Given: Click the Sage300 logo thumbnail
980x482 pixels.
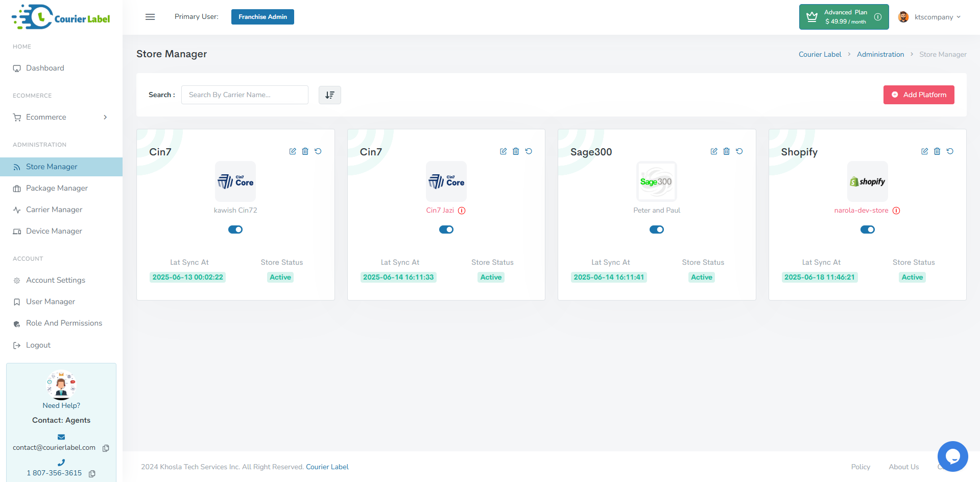Looking at the screenshot, I should tap(657, 181).
